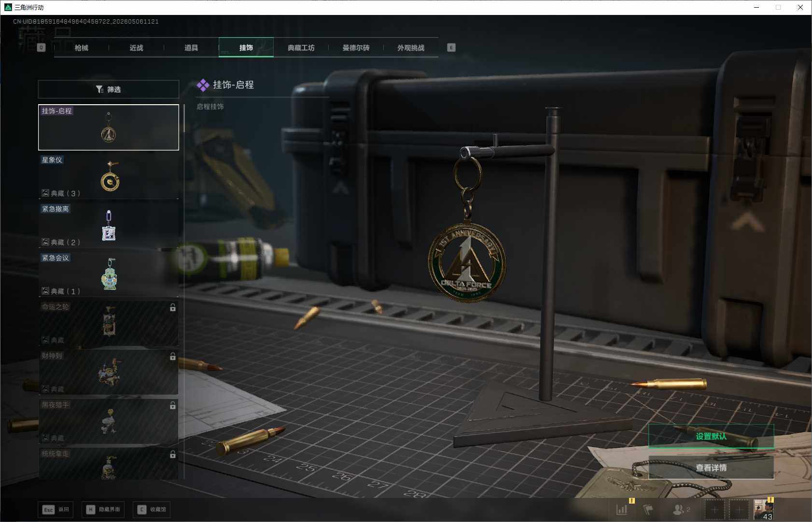The width and height of the screenshot is (812, 522).
Task: Open the player avatar showing level 43
Action: pyautogui.click(x=764, y=509)
